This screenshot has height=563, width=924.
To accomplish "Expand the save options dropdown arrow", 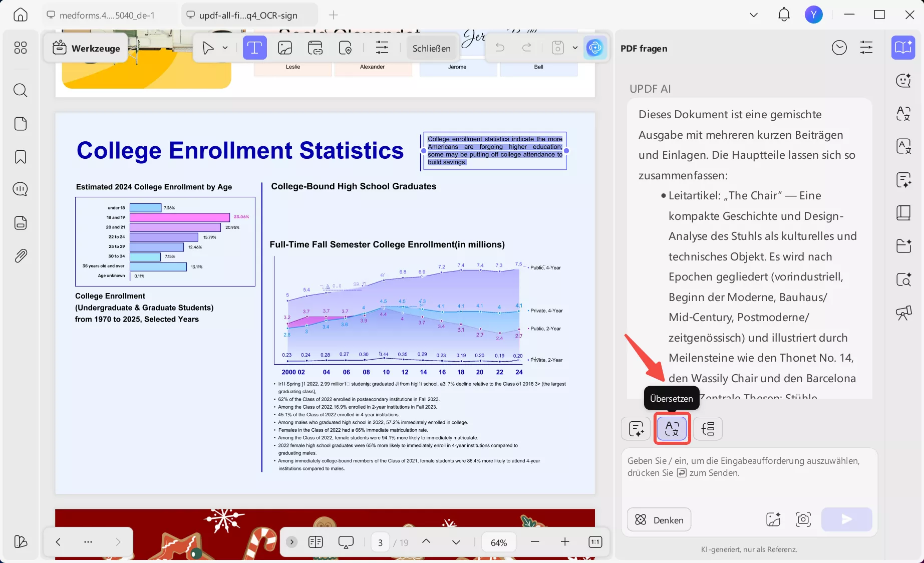I will (575, 48).
